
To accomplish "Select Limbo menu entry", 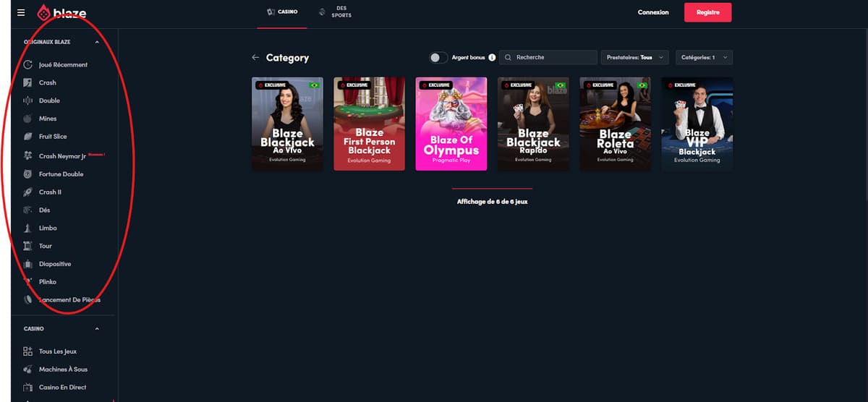I will point(48,228).
